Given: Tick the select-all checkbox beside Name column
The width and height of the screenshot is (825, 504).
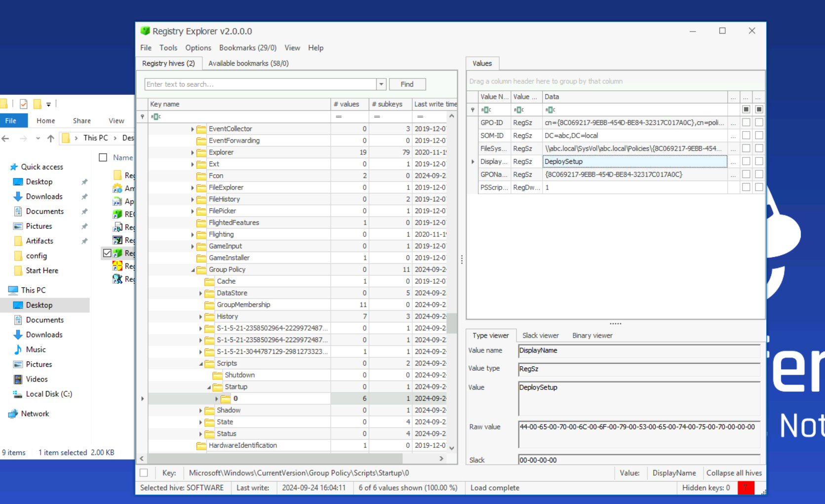Looking at the screenshot, I should (103, 157).
